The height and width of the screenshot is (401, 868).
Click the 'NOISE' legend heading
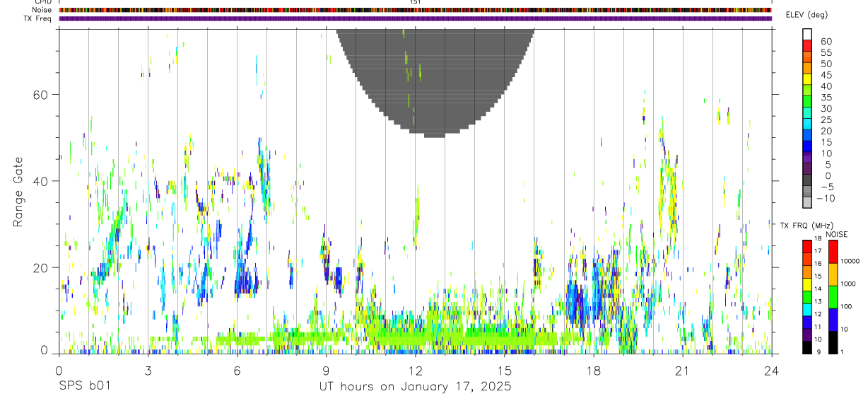tap(836, 235)
